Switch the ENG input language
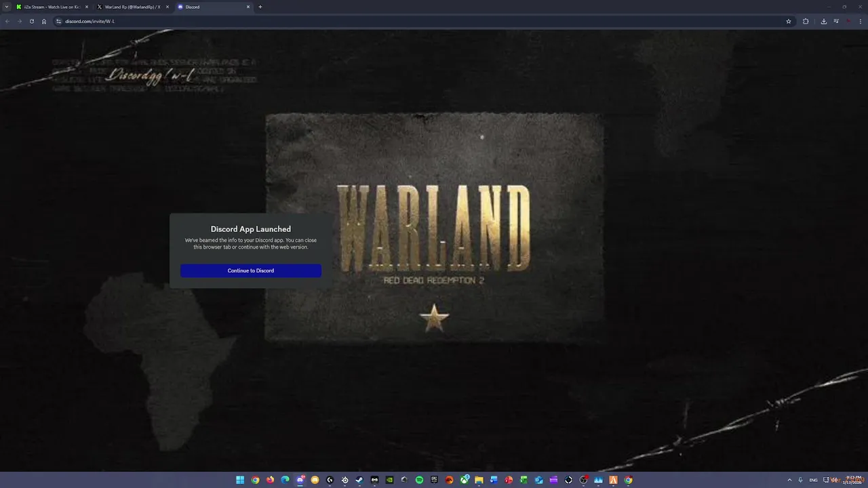 pos(814,480)
